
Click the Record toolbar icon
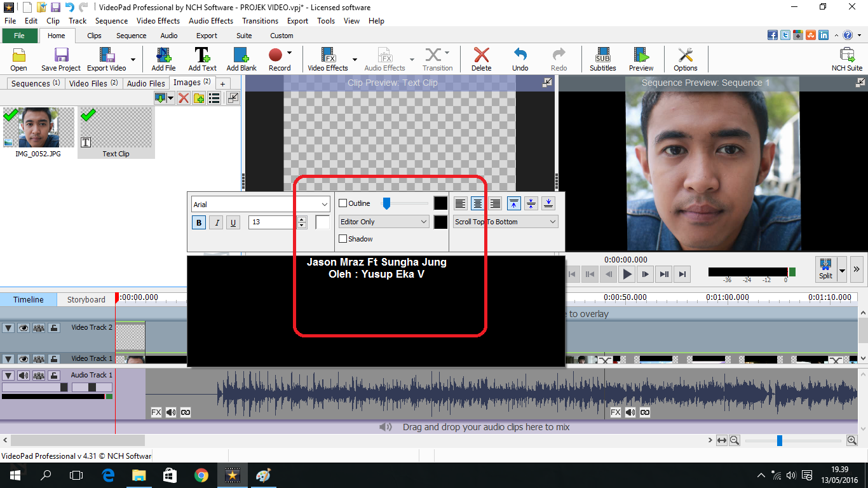tap(276, 59)
